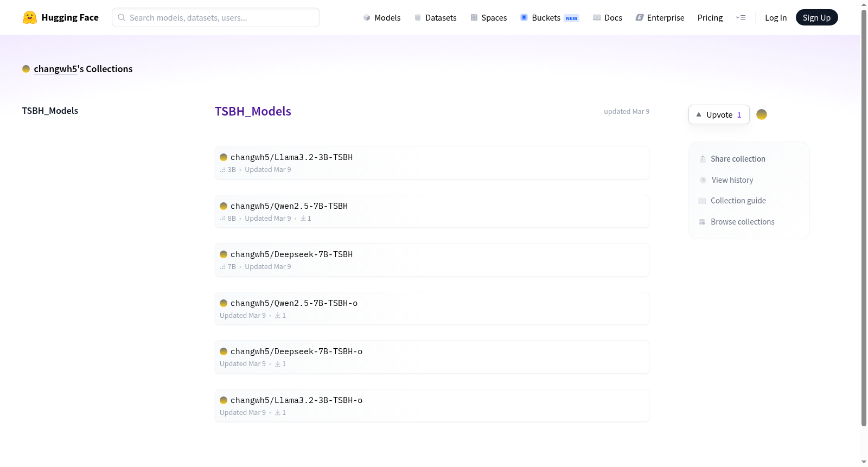Click avatar on Llama3.2-3B-TSBH card
This screenshot has width=868, height=467.
pyautogui.click(x=224, y=157)
